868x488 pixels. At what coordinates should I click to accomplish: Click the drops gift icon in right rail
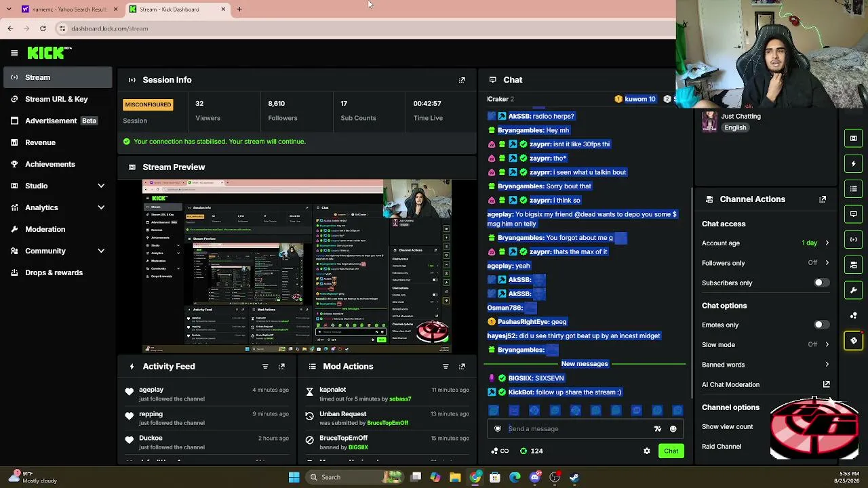click(854, 341)
